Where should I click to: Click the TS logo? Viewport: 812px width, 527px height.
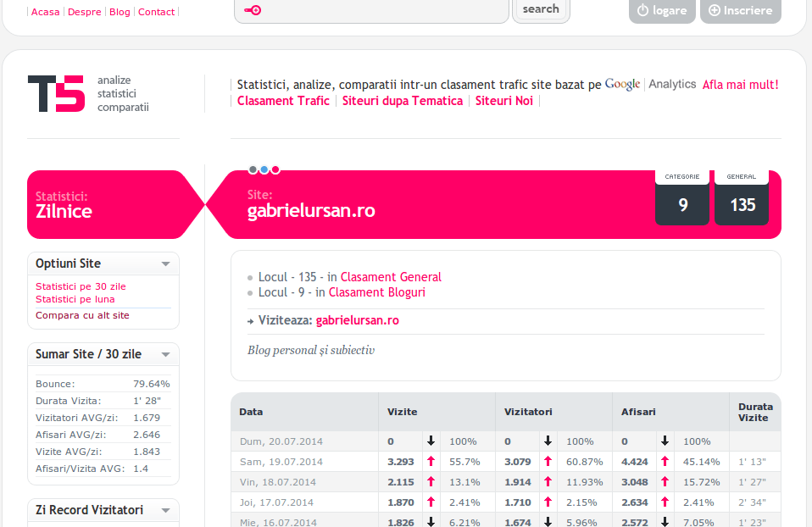click(x=57, y=94)
